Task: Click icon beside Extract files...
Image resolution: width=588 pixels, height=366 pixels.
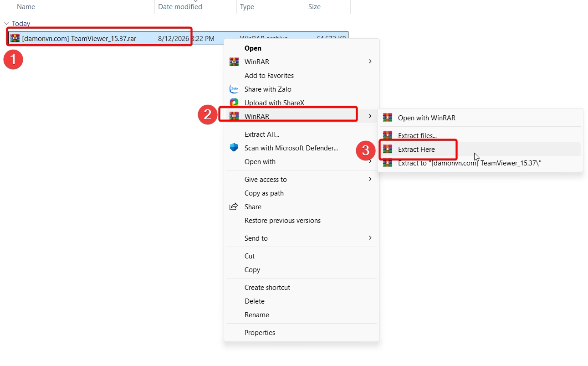Action: click(388, 135)
